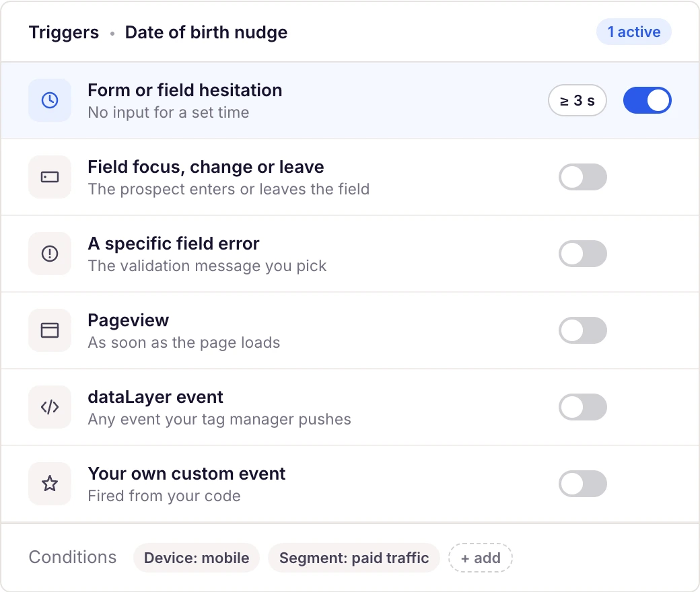This screenshot has width=700, height=592.
Task: Switch on the dataLayer event trigger
Action: 583,407
